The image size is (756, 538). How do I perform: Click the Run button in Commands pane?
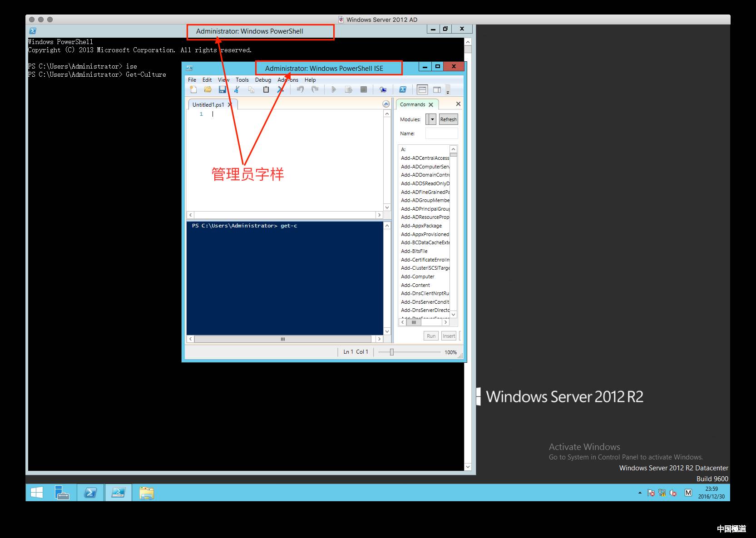[431, 336]
